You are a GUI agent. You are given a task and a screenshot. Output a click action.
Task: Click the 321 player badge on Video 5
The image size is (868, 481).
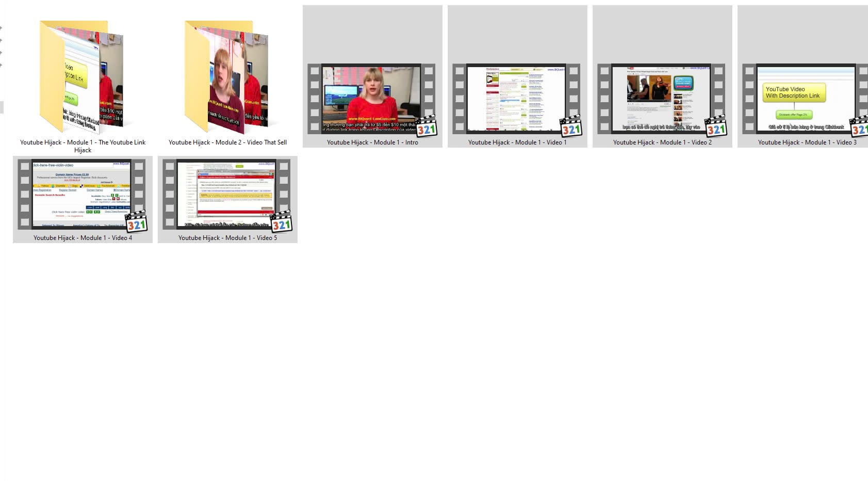pos(282,221)
